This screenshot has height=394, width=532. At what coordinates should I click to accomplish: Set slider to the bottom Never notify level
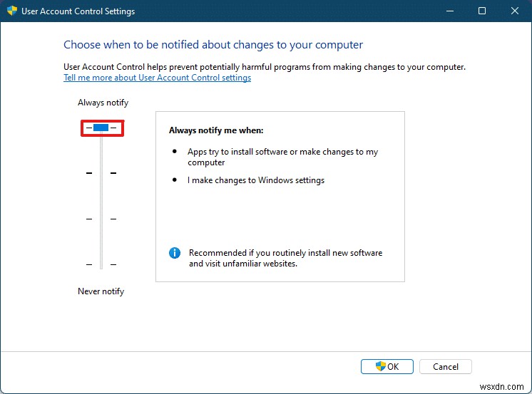click(x=101, y=264)
